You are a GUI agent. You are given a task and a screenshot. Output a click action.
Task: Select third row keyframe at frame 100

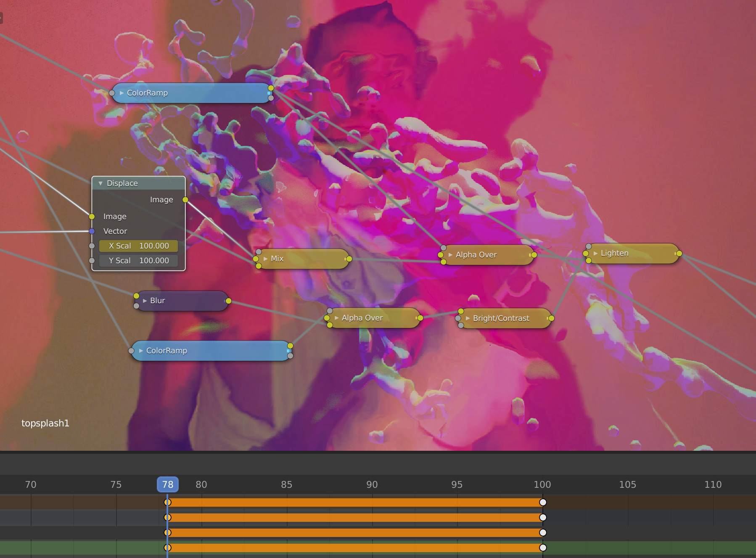tap(543, 532)
